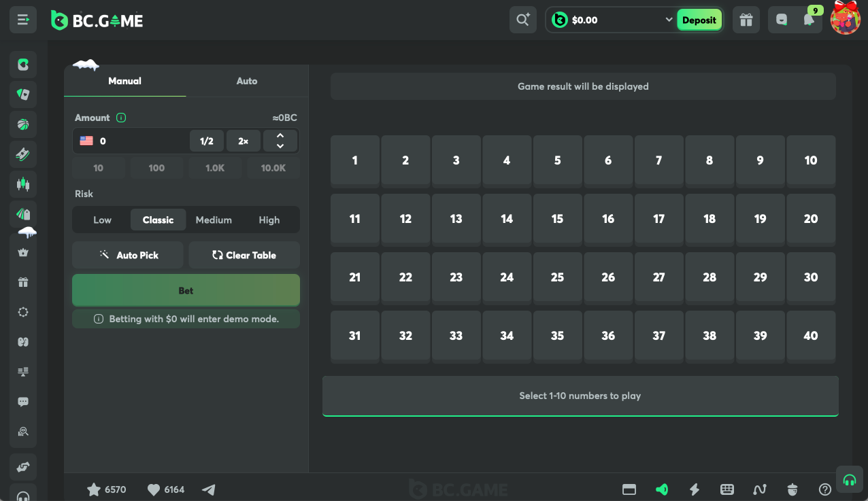Open the chat icon in the header
Viewport: 868px width, 501px height.
pyautogui.click(x=782, y=20)
